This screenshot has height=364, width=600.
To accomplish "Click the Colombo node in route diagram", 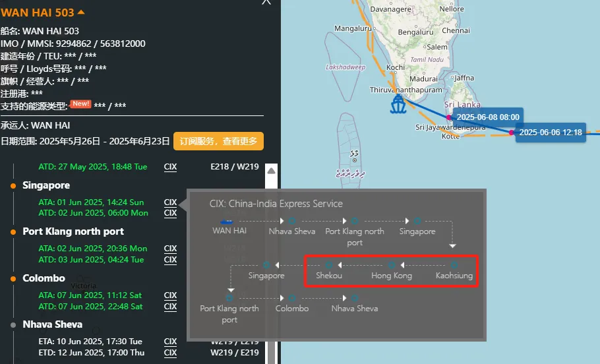I will [x=292, y=298].
